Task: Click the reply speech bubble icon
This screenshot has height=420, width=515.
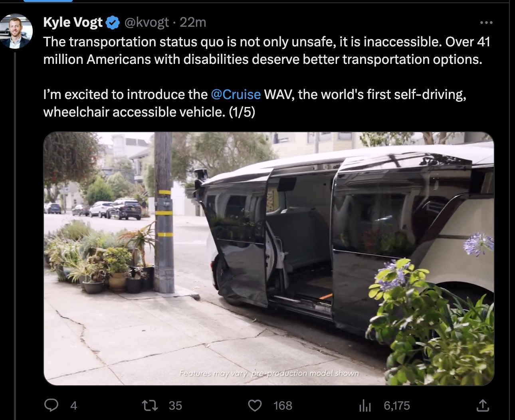Action: pos(51,406)
